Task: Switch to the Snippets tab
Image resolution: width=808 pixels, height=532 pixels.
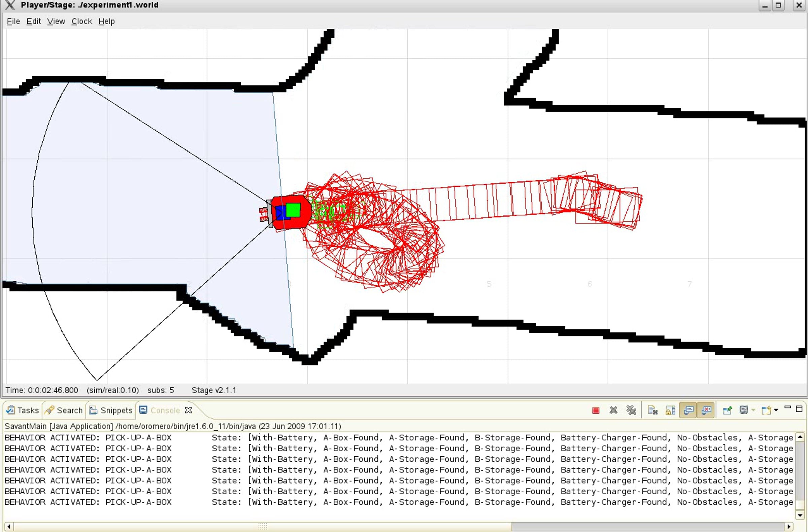Action: point(111,410)
